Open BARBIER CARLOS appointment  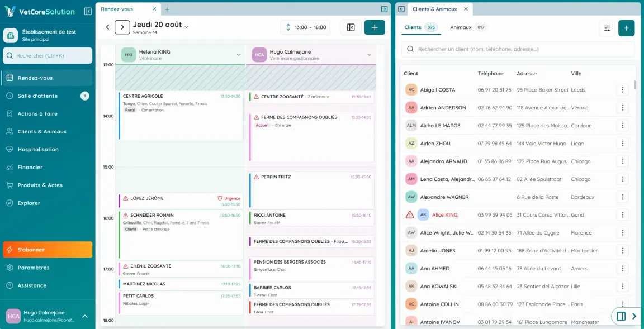311,290
